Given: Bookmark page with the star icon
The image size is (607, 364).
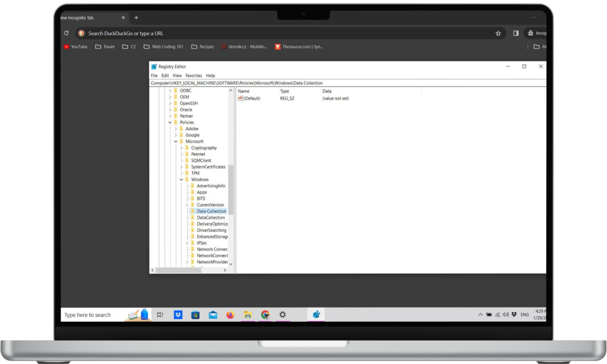Looking at the screenshot, I should [x=498, y=33].
